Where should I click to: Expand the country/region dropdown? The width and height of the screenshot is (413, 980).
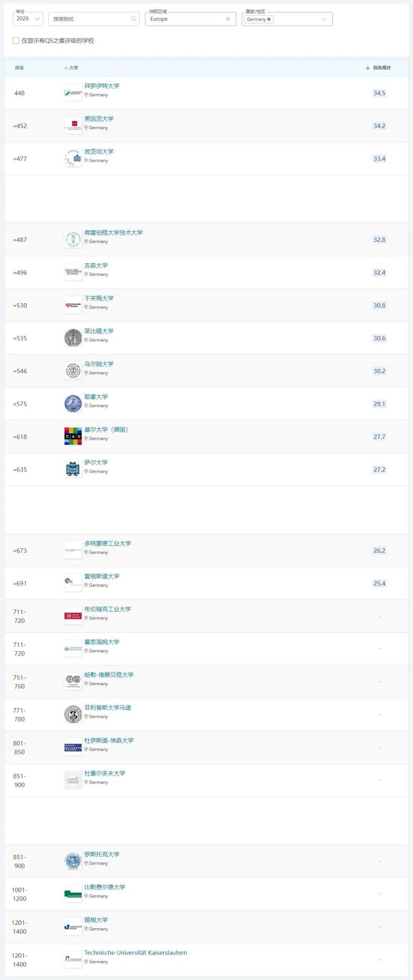click(x=324, y=19)
